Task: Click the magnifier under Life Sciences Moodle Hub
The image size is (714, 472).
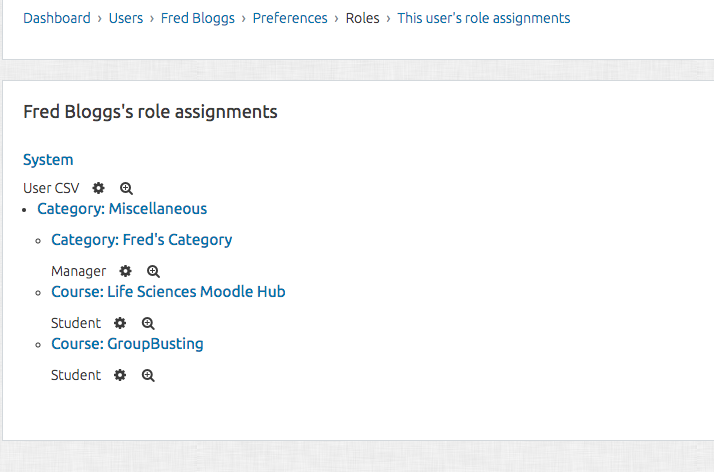Action: click(148, 324)
